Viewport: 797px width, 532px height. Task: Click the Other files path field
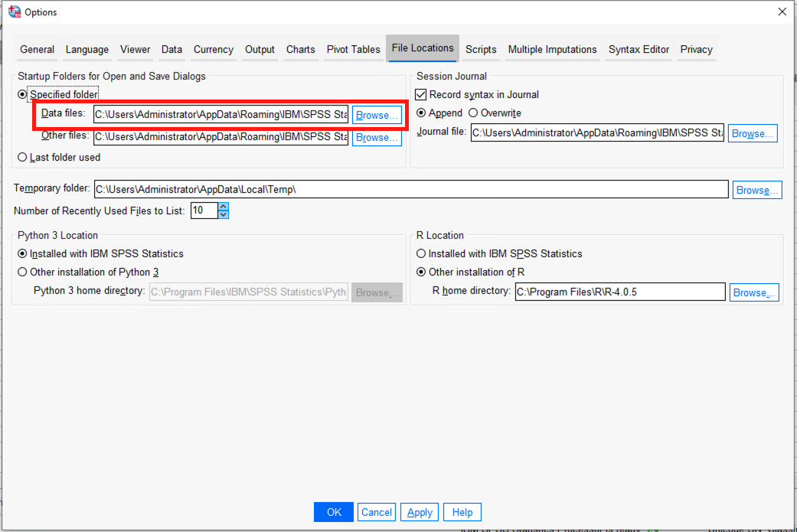220,137
